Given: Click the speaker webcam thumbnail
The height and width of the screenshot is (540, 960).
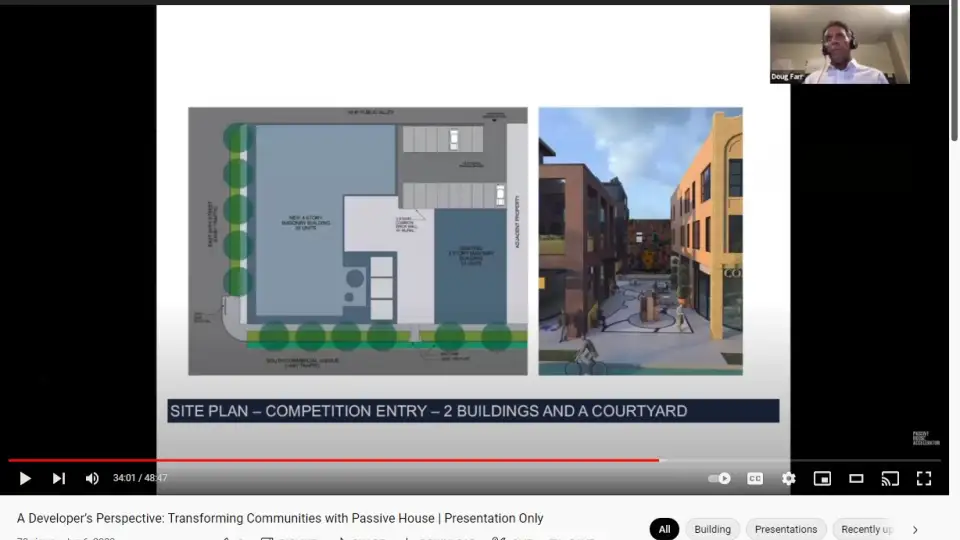Looking at the screenshot, I should 839,45.
